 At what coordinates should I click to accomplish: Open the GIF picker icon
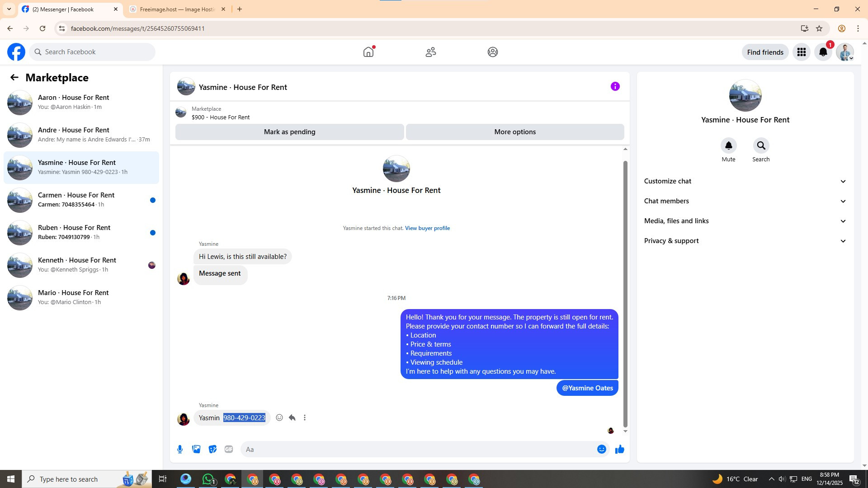tap(229, 449)
